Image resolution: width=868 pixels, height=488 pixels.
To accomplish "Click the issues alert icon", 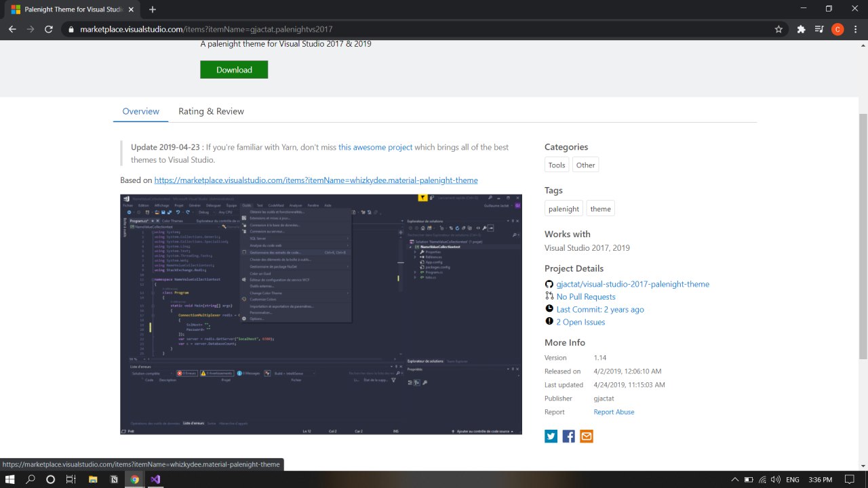I will tap(549, 322).
